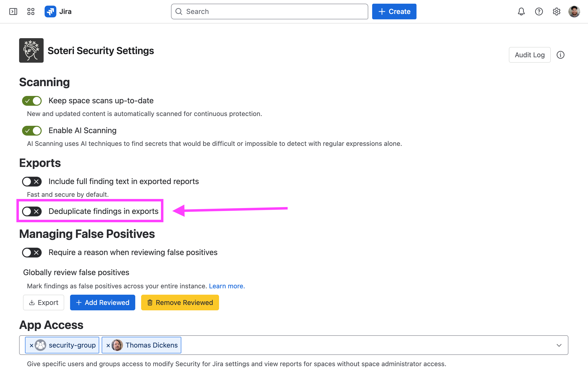This screenshot has height=373, width=588.
Task: Open the app switcher grid icon
Action: point(31,12)
